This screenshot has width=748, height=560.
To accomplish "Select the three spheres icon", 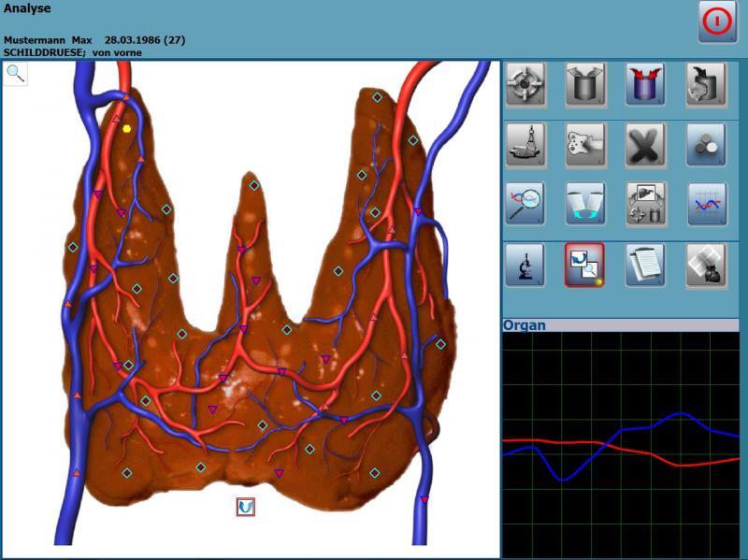I will pyautogui.click(x=706, y=145).
